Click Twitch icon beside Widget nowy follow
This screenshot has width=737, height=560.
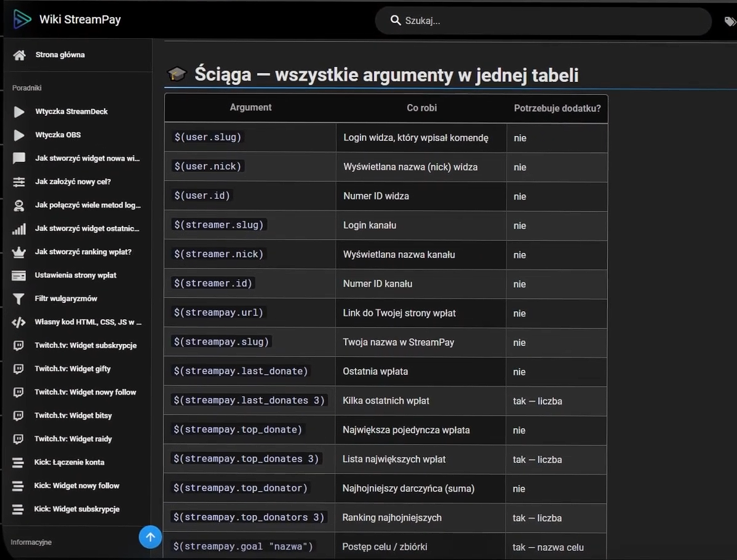coord(18,392)
